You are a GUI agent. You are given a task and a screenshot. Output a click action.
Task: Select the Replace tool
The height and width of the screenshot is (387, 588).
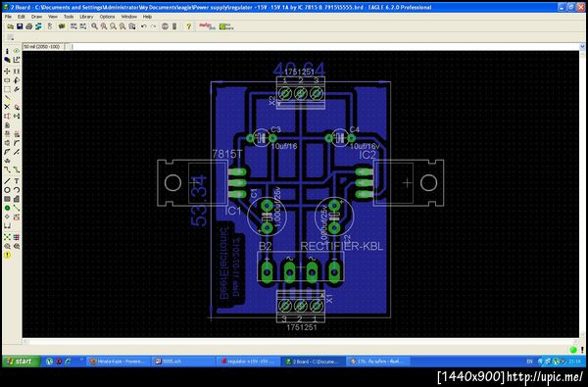pos(17,117)
